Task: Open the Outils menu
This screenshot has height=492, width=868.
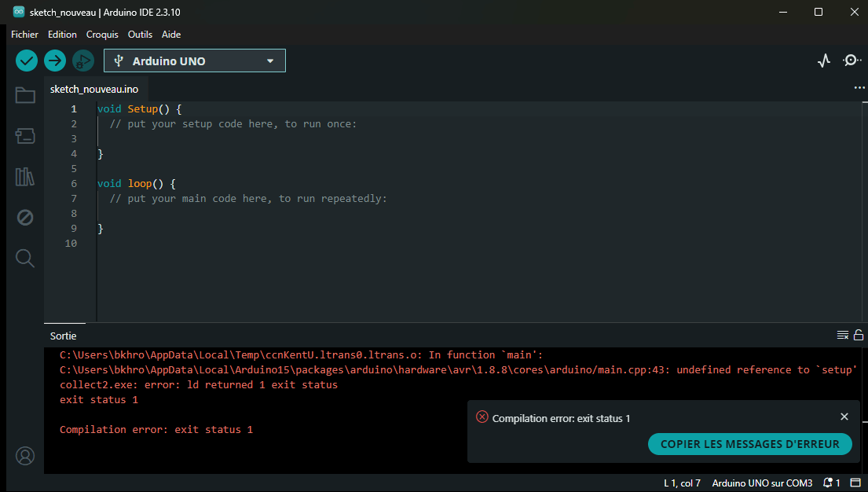Action: [x=140, y=35]
